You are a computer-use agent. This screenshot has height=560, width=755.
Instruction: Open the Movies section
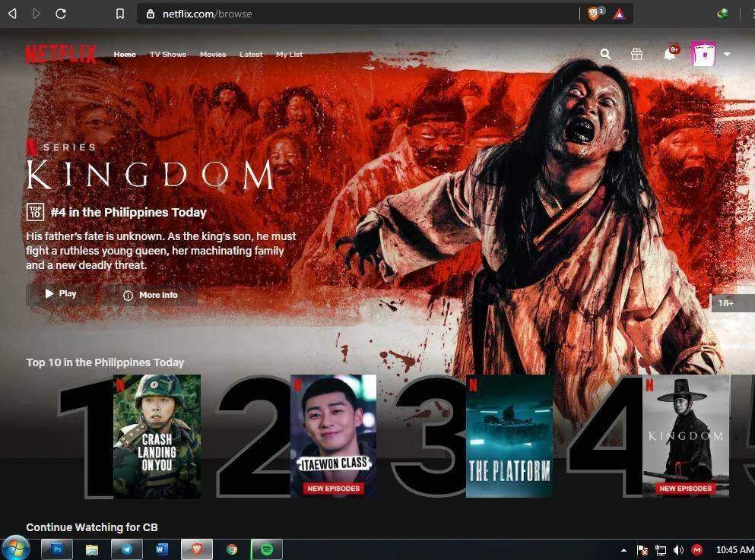coord(213,55)
